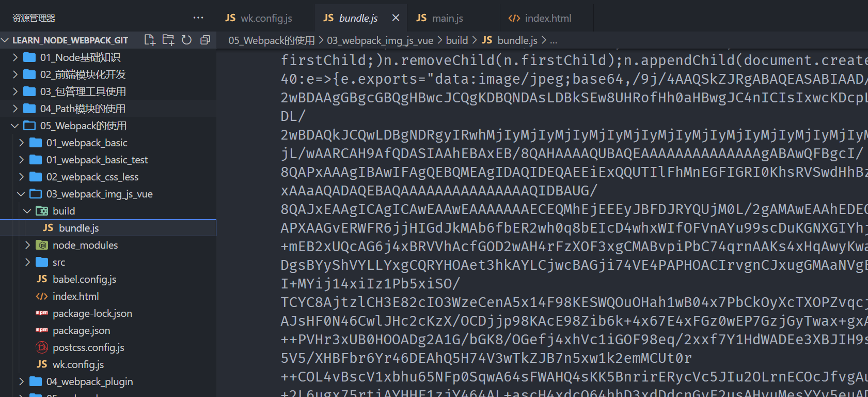Collapse the 05_Webpack的使用 folder
This screenshot has height=397, width=868.
(x=15, y=126)
